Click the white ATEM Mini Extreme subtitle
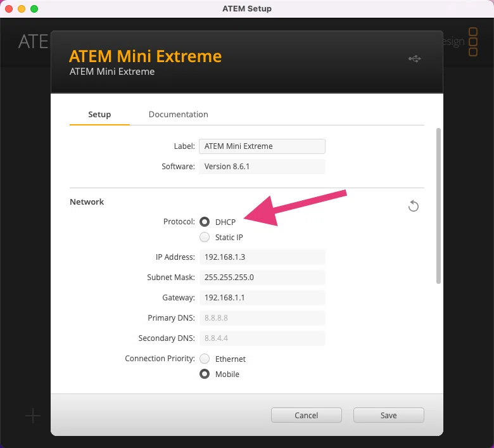The image size is (494, 448). coord(112,72)
